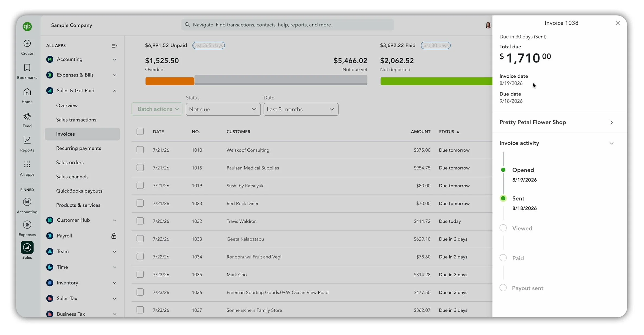
Task: Click the Business Tax app icon
Action: [50, 314]
